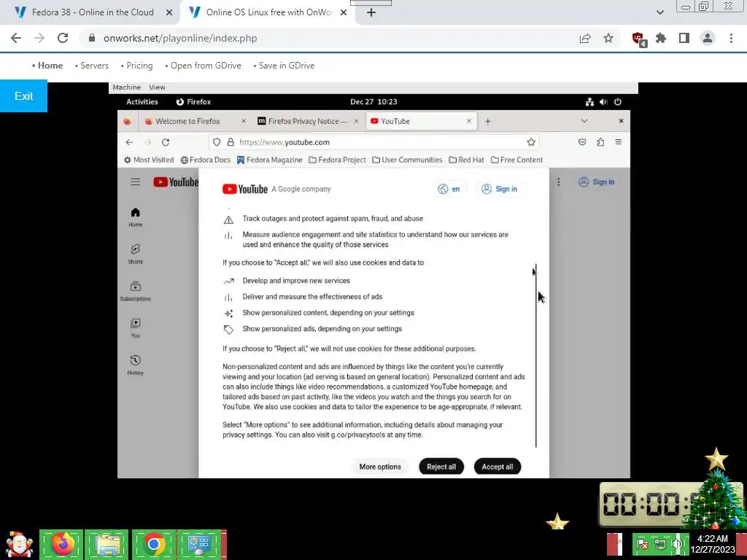
Task: Open the View menu of the viewer
Action: tap(157, 87)
